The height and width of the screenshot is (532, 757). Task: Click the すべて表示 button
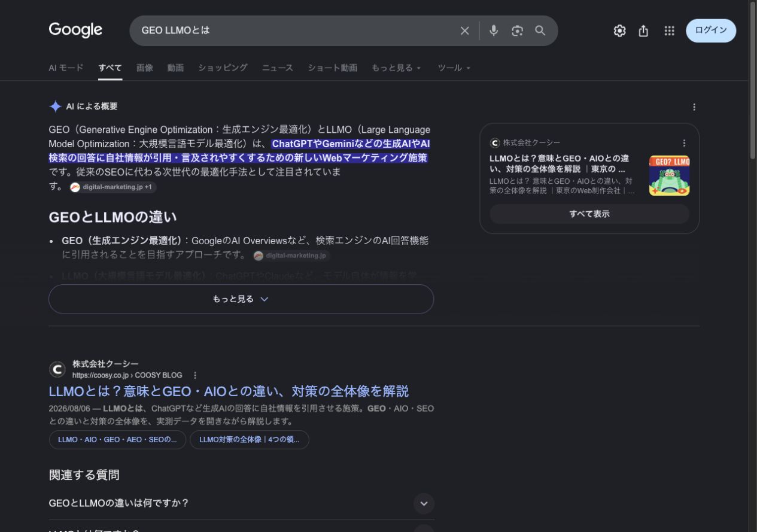tap(589, 214)
